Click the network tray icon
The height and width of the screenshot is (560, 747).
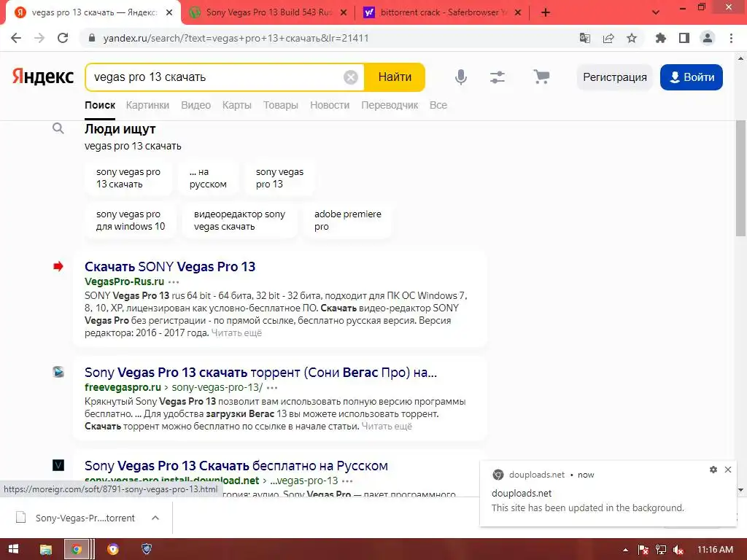point(661,550)
